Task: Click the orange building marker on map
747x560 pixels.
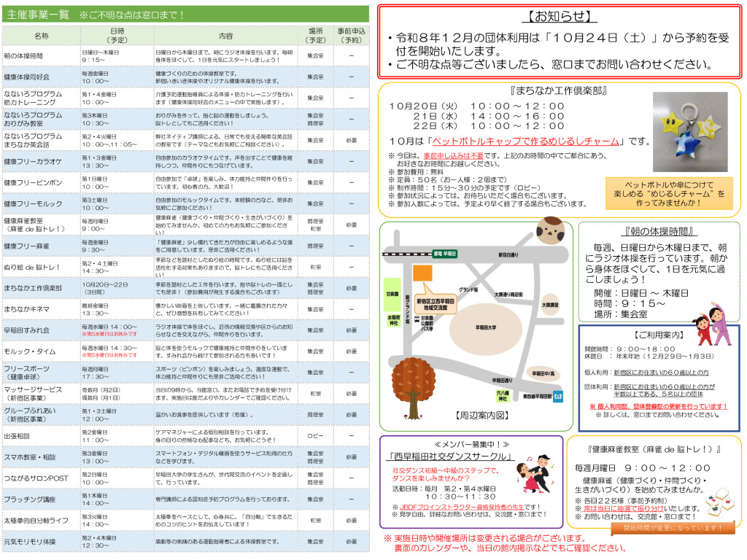Action: [x=422, y=273]
